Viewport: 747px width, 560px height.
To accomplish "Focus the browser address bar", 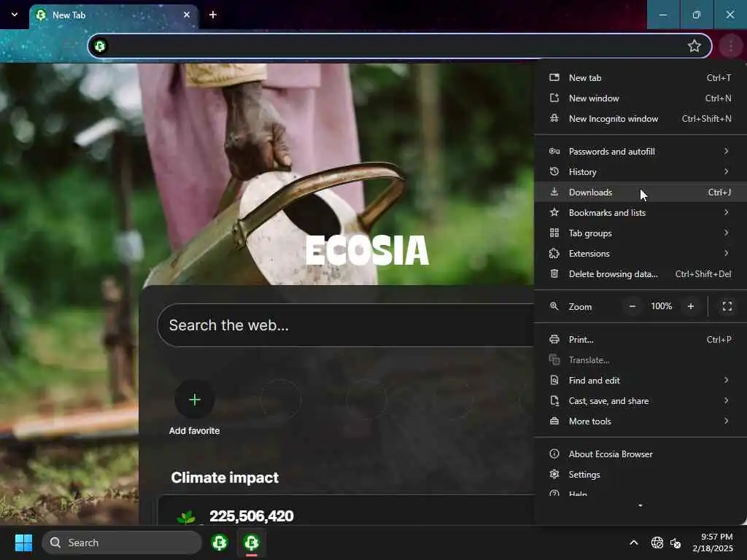I will (399, 46).
